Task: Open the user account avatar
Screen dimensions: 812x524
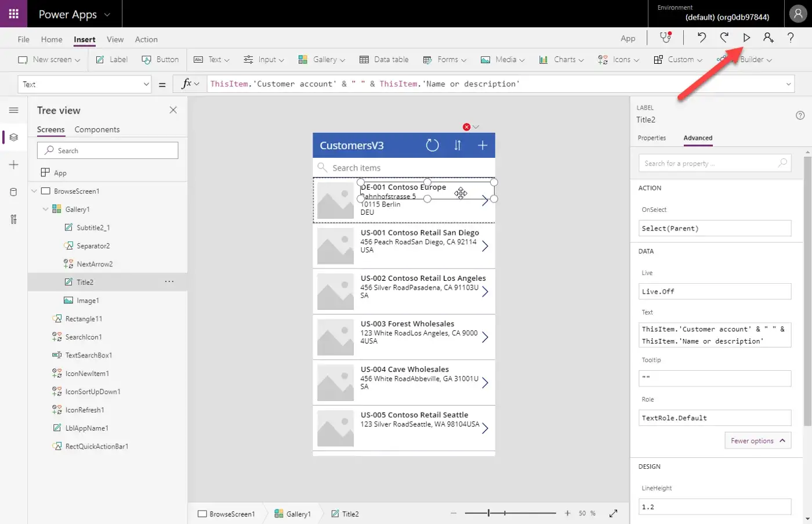Action: tap(798, 13)
